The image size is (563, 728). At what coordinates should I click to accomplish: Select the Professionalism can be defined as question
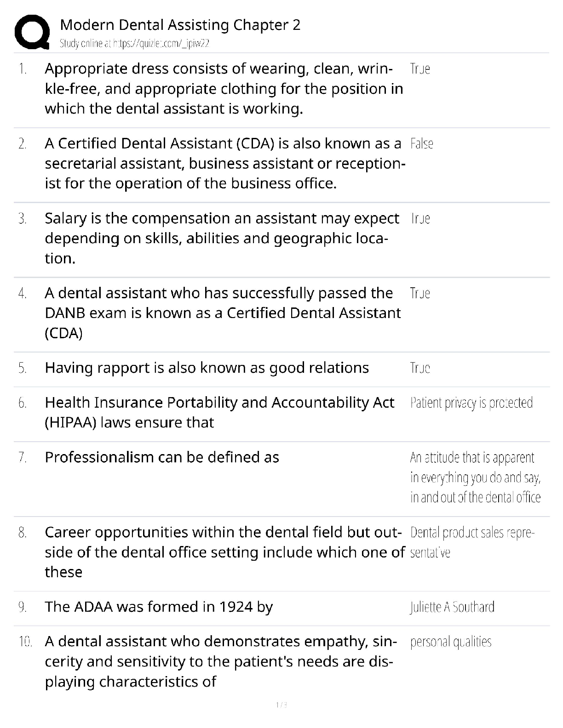pos(162,457)
